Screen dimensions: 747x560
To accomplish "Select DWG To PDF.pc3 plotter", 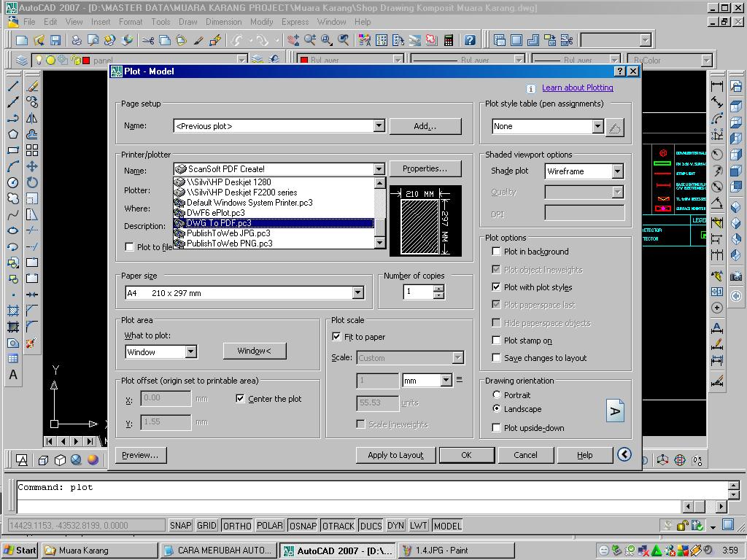I will point(274,223).
